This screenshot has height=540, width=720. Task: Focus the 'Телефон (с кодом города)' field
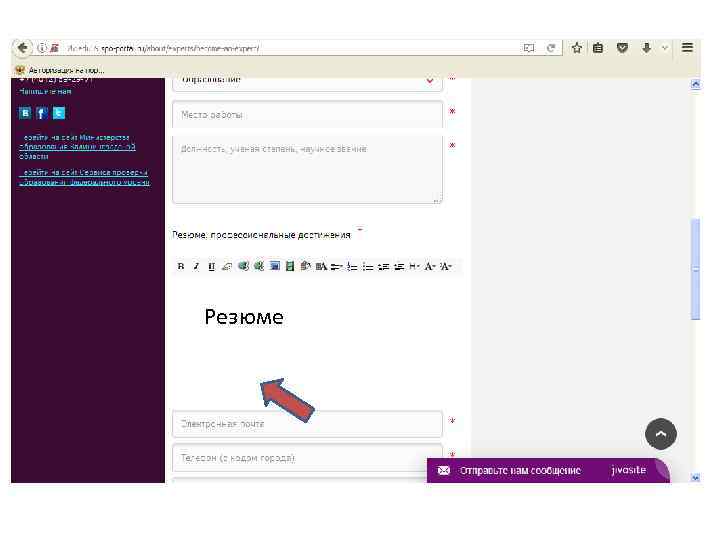coord(307,458)
